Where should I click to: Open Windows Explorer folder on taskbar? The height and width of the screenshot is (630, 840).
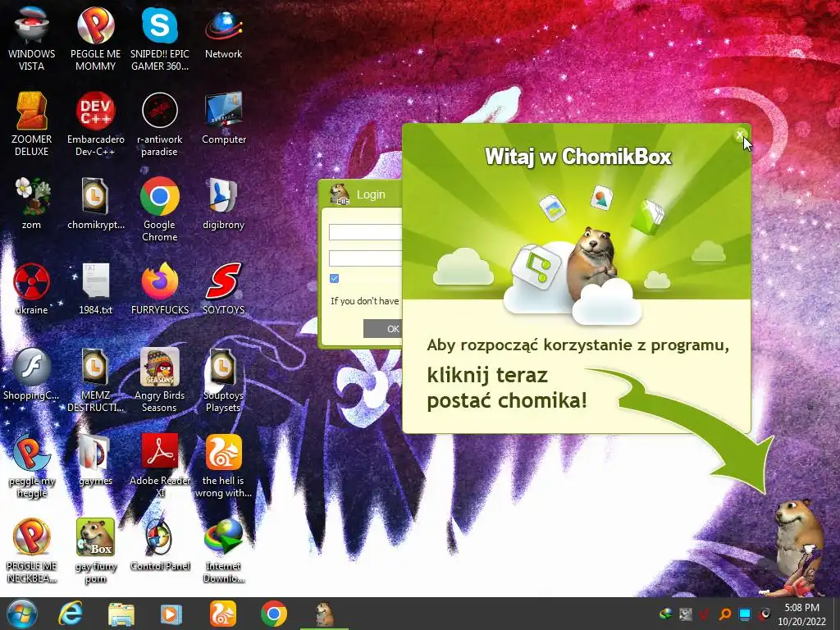(x=121, y=614)
